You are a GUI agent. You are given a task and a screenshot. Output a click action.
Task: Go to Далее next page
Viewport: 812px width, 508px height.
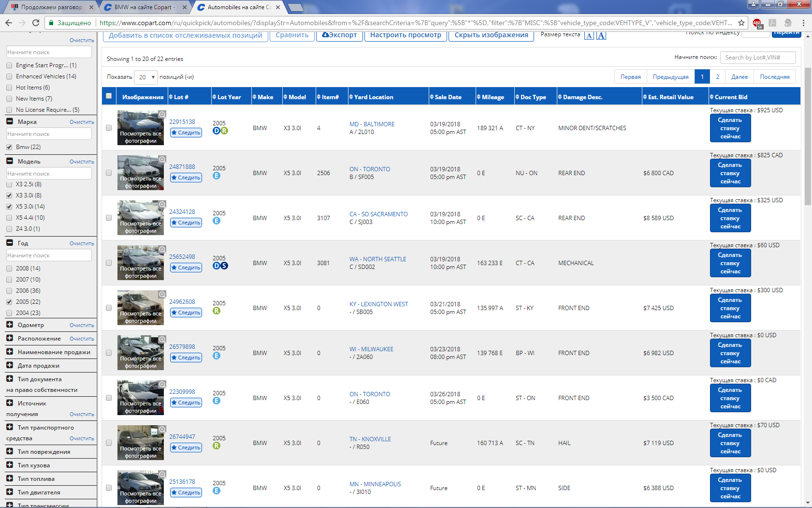(x=739, y=77)
